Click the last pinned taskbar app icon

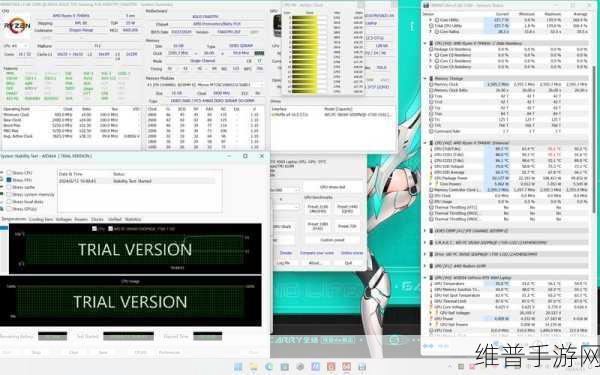point(362,367)
